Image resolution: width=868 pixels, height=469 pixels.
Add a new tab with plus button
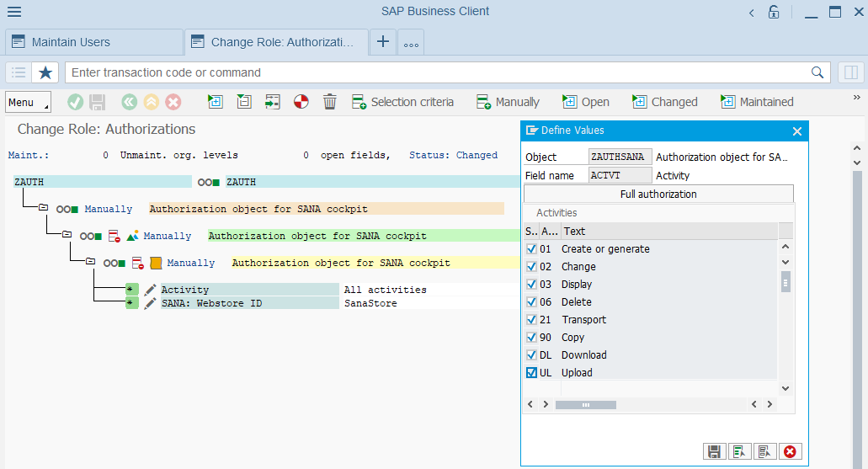pos(383,42)
